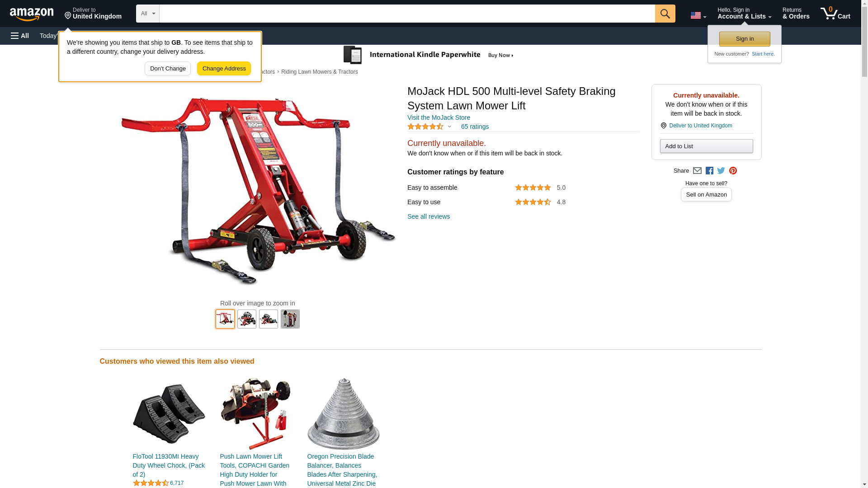The height and width of the screenshot is (488, 868).
Task: Open the Add to List button
Action: 706,146
